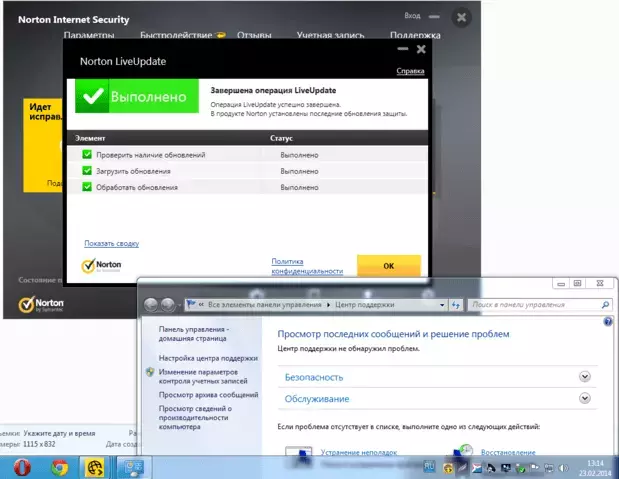This screenshot has height=479, width=619.
Task: Open the Norton taskbar button
Action: 95,468
